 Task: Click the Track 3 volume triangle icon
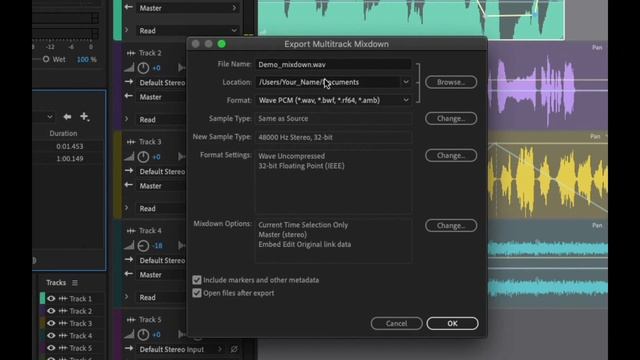pyautogui.click(x=129, y=156)
